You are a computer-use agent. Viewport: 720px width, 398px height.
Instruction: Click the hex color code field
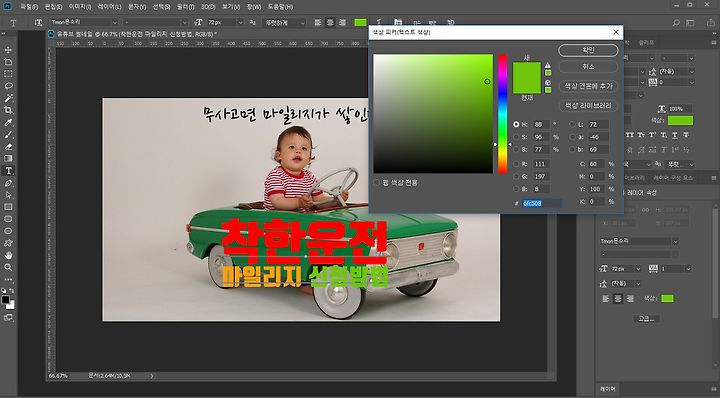point(542,203)
